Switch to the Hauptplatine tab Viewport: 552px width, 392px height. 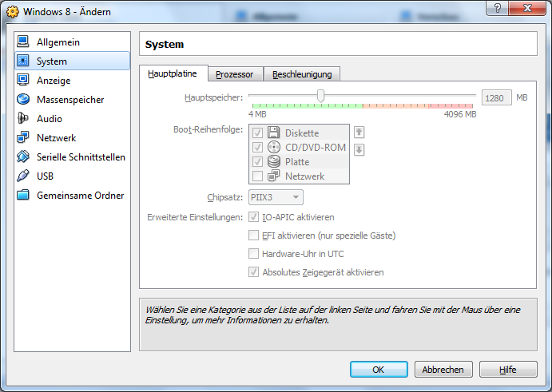click(173, 73)
